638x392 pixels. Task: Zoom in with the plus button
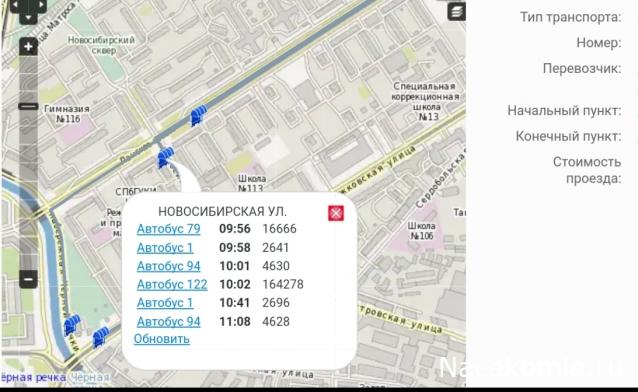28,47
